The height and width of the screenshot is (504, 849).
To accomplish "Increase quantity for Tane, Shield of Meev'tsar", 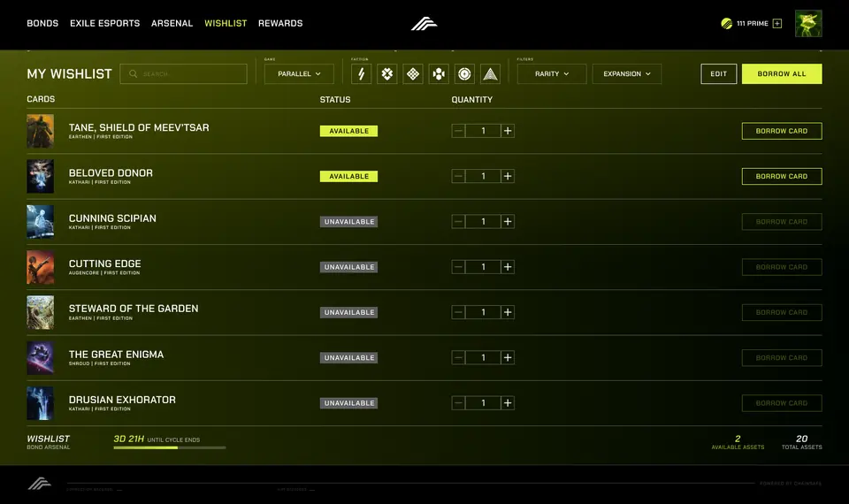I will click(508, 131).
